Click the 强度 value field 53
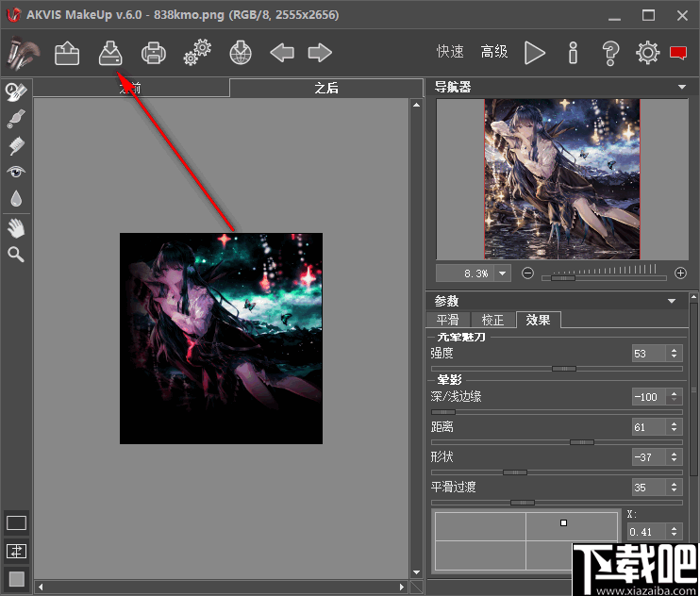The height and width of the screenshot is (596, 700). 649,354
